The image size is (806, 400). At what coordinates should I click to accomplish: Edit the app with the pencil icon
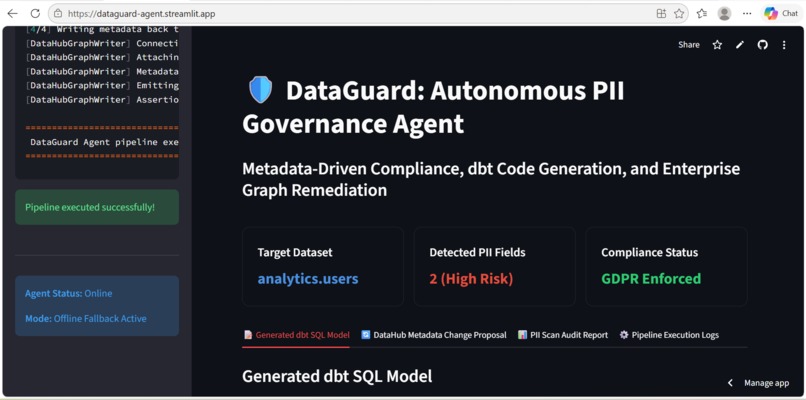[x=740, y=45]
